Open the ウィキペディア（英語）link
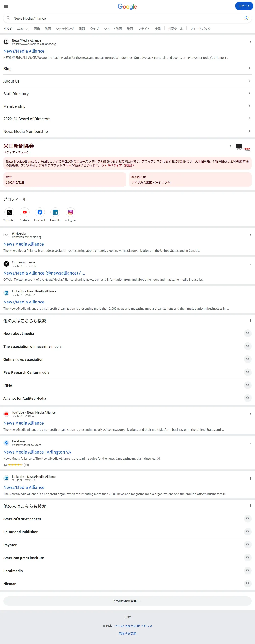This screenshot has height=644, width=255. pos(118,165)
